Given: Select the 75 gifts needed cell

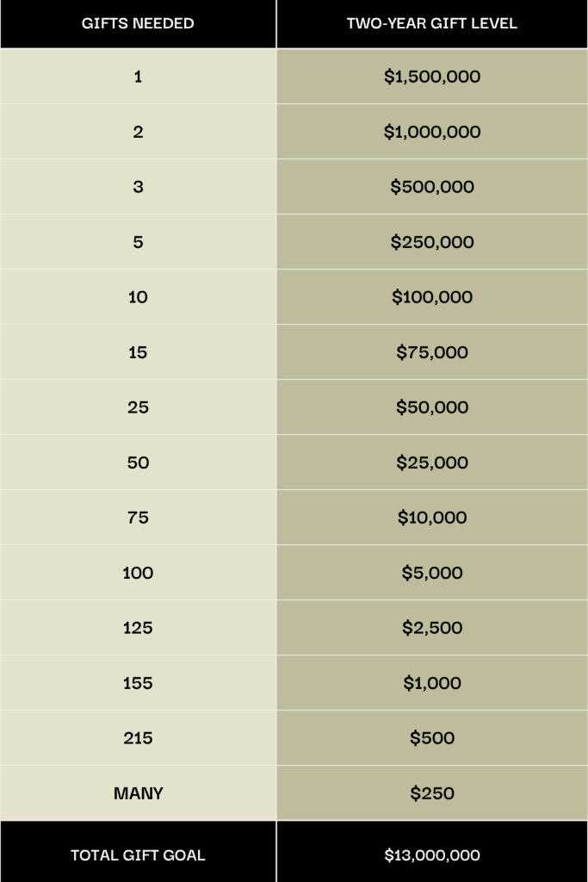Looking at the screenshot, I should 138,518.
